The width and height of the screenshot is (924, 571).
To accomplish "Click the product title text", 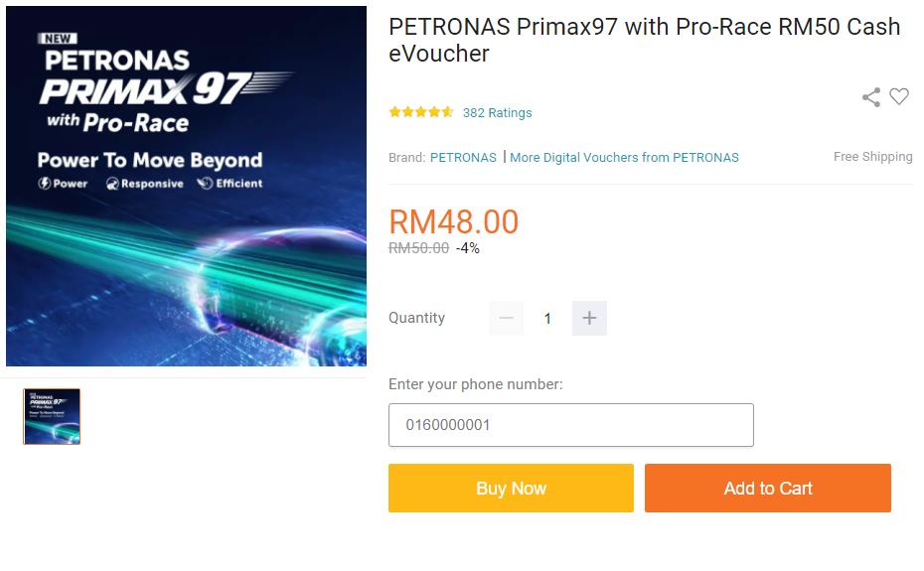I will [644, 40].
